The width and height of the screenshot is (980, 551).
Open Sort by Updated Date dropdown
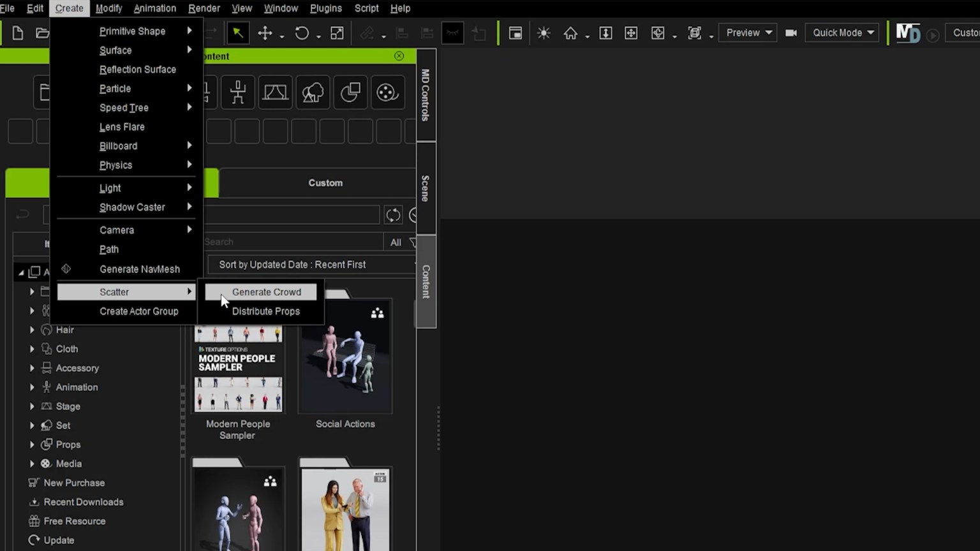point(313,265)
